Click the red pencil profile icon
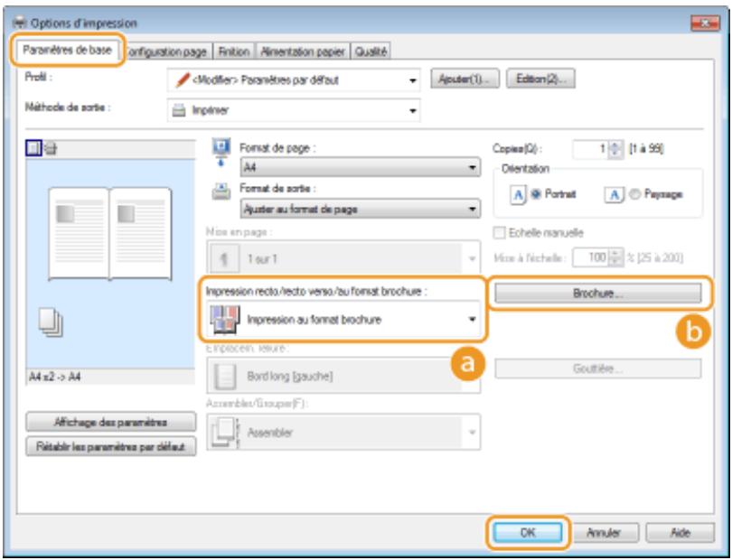 [182, 80]
